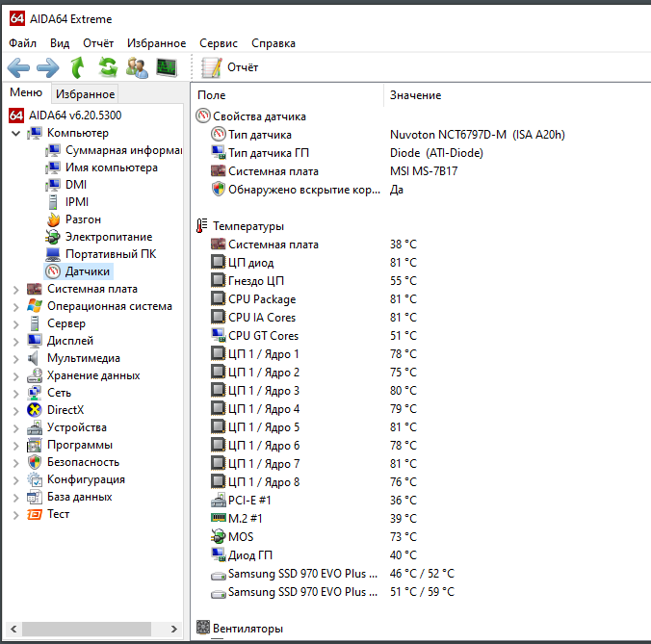The image size is (651, 644).
Task: Expand the Сеть tree node
Action: tap(15, 393)
